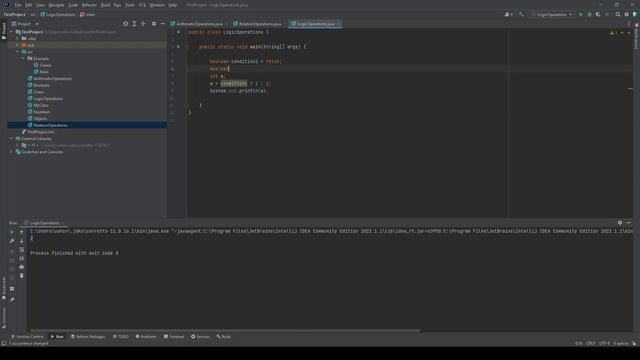
Task: Close the LogicOperations.java editor tab
Action: click(x=338, y=24)
